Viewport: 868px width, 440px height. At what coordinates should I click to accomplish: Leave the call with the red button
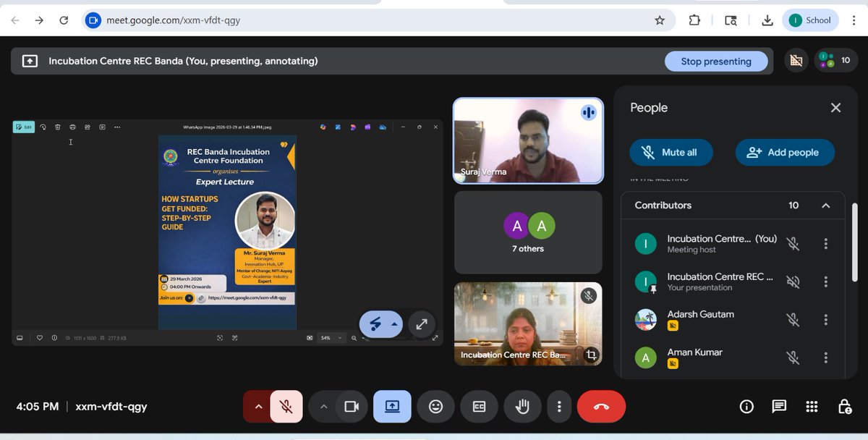coord(601,407)
